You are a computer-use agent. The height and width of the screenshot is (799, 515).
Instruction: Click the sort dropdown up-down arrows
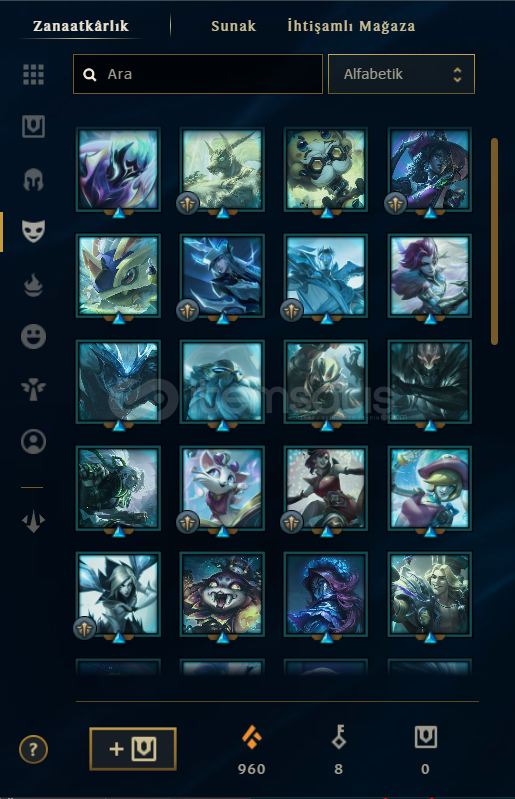tap(457, 74)
